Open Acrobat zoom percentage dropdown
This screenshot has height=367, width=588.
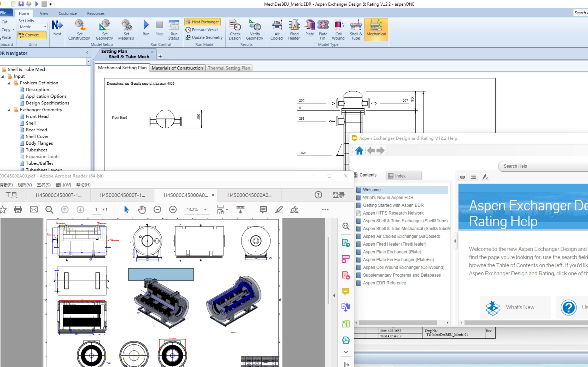coord(205,209)
